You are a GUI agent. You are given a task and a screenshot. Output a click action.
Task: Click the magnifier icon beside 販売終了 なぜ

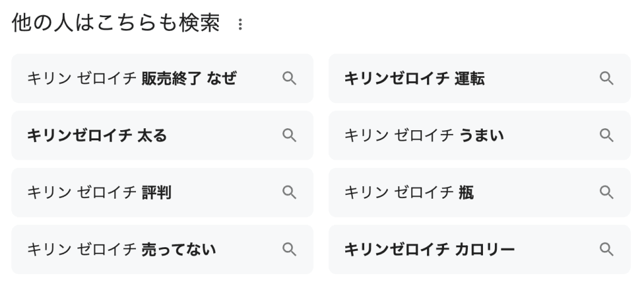point(289,79)
